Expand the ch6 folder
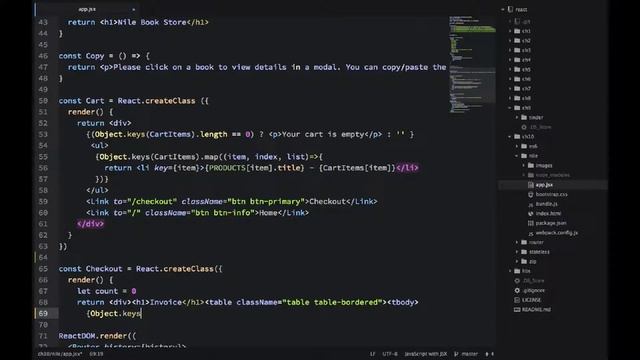Image resolution: width=640 pixels, height=360 pixels. [510, 79]
